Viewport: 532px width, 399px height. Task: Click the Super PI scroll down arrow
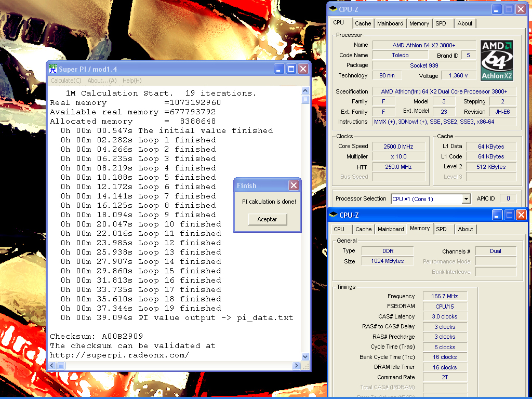305,356
